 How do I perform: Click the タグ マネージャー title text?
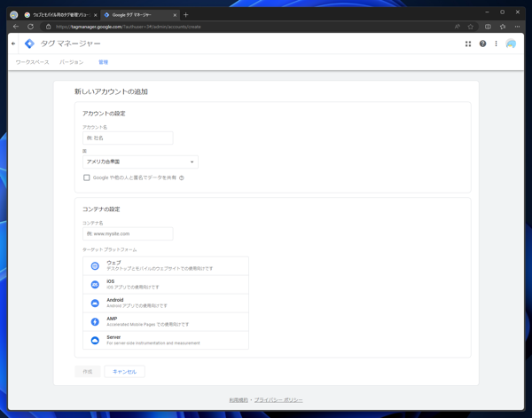pos(71,43)
